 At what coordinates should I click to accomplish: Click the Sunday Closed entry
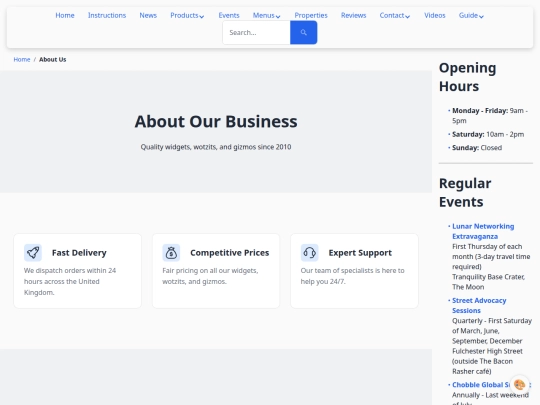(477, 148)
